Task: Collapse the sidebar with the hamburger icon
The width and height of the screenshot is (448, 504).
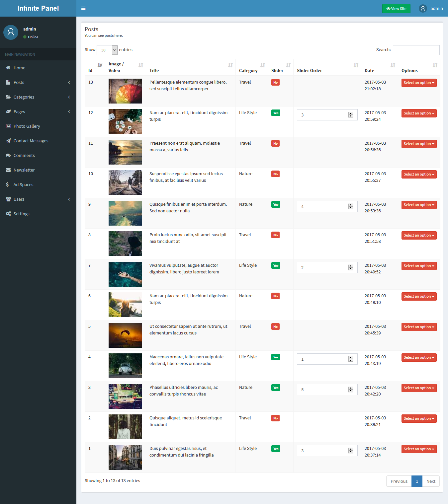Action: click(83, 8)
